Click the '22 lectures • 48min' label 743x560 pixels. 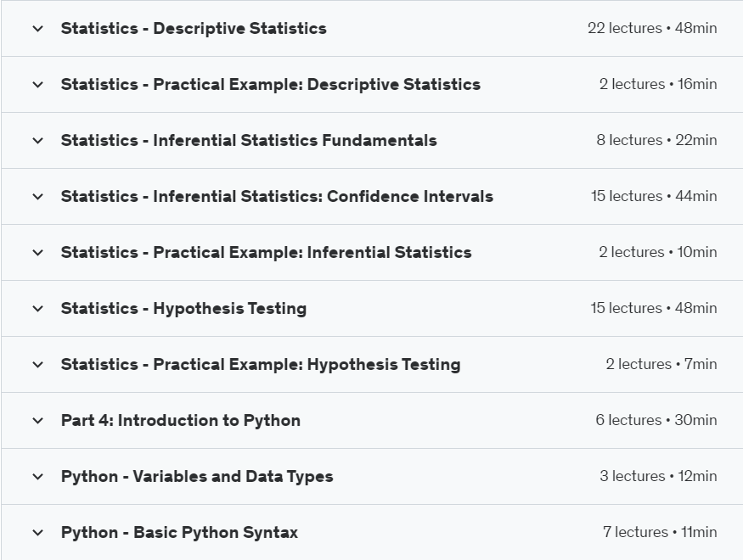coord(652,29)
